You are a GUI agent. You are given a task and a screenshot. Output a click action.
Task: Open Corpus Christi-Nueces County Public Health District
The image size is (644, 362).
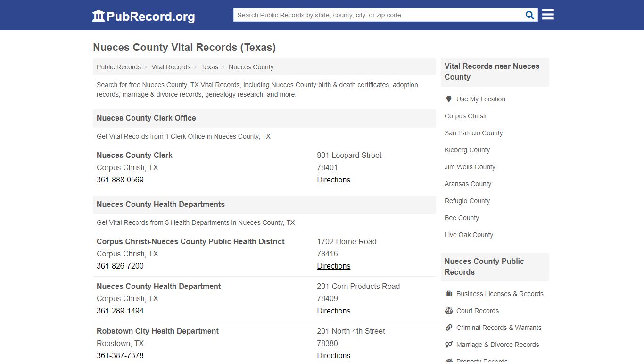190,241
